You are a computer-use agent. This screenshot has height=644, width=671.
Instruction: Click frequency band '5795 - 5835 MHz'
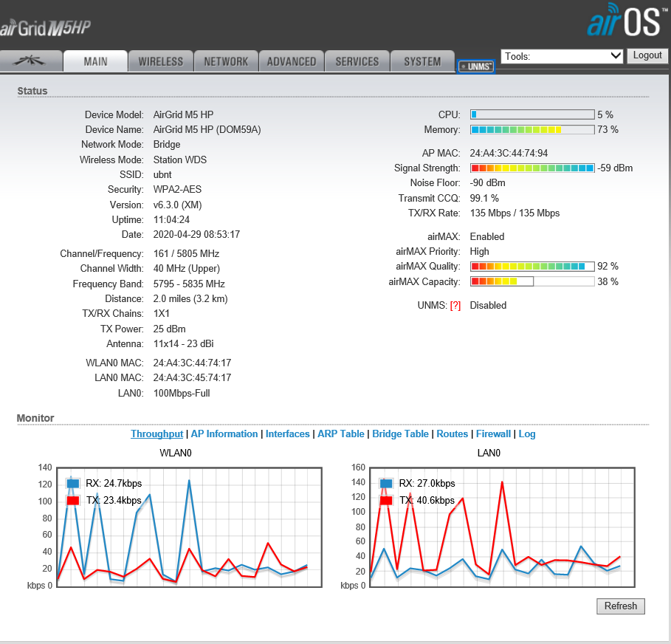(189, 284)
